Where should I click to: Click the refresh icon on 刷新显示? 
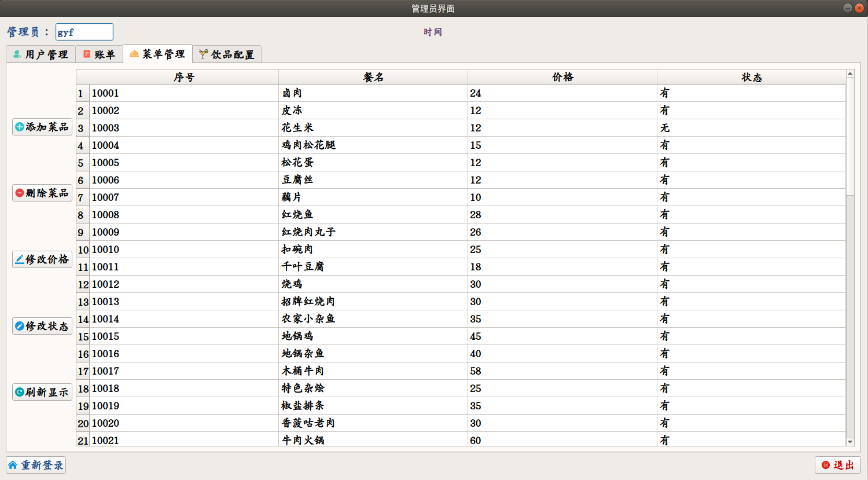[x=20, y=392]
